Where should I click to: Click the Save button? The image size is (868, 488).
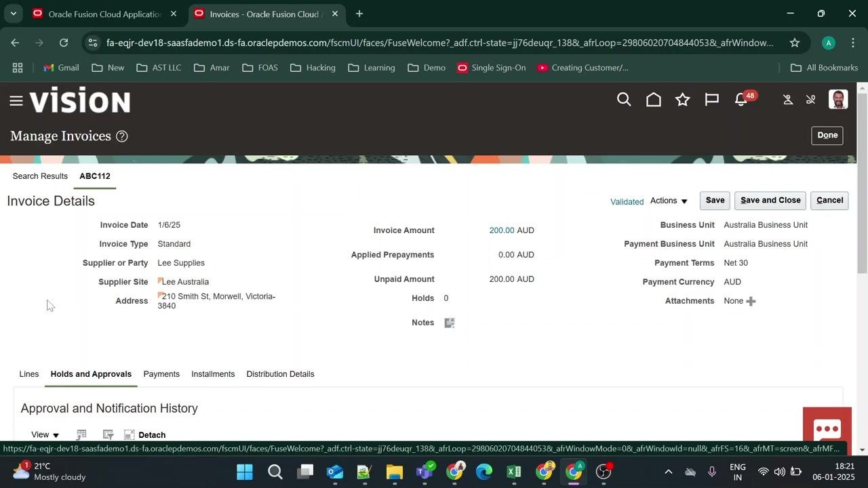point(715,201)
